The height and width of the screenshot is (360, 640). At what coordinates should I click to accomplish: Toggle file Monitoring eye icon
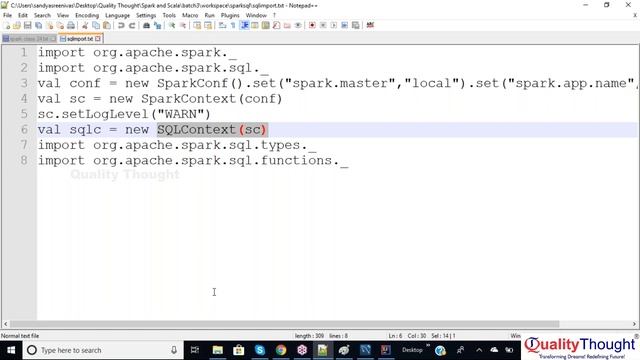point(298,25)
